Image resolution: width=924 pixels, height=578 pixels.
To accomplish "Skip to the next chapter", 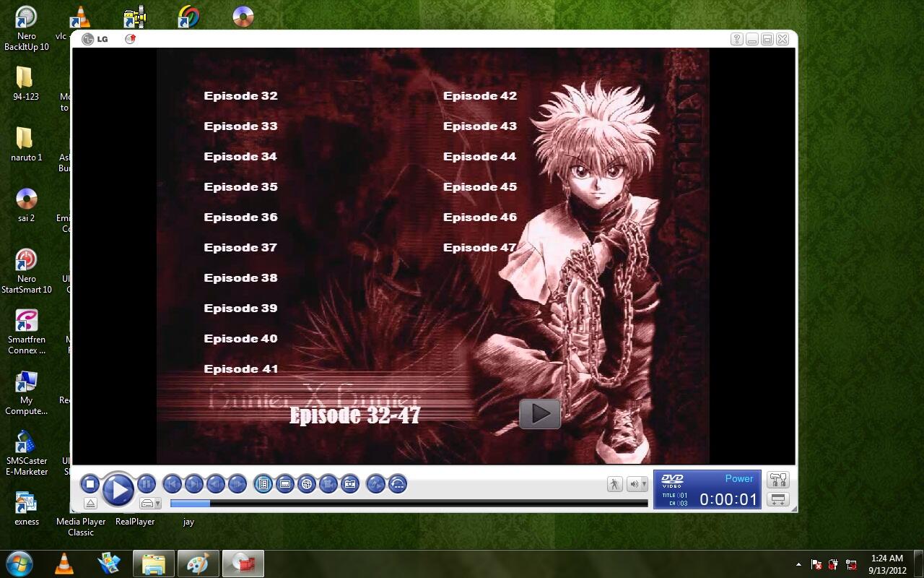I will point(193,484).
